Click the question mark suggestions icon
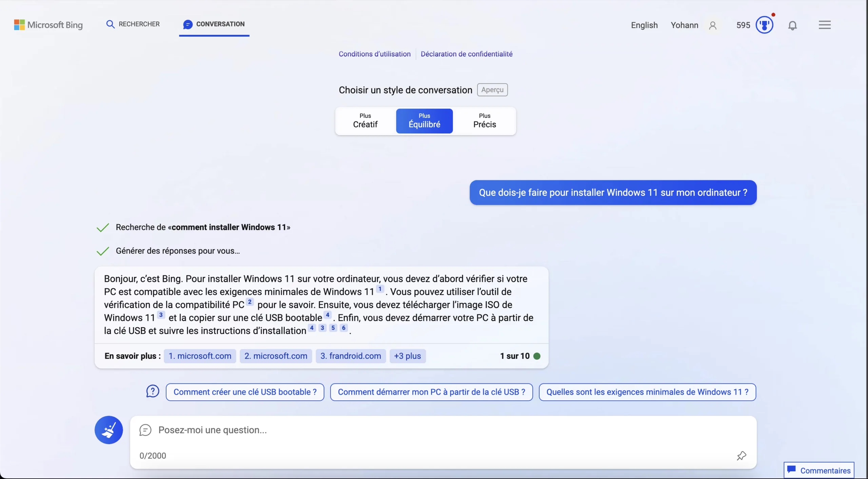This screenshot has height=479, width=868. tap(153, 391)
